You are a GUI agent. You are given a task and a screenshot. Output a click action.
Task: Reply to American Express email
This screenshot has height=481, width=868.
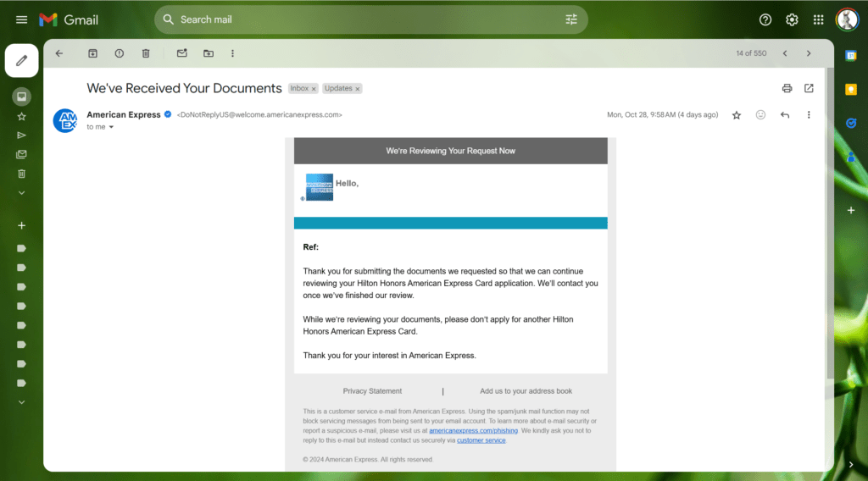[x=784, y=115]
